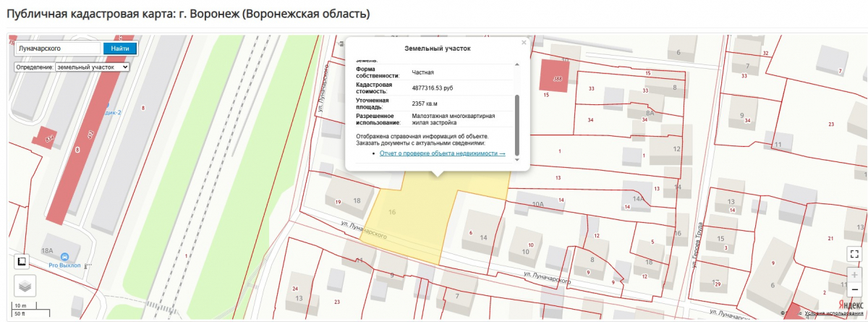
Task: Click the 50 ft scale bar label
Action: [x=20, y=313]
